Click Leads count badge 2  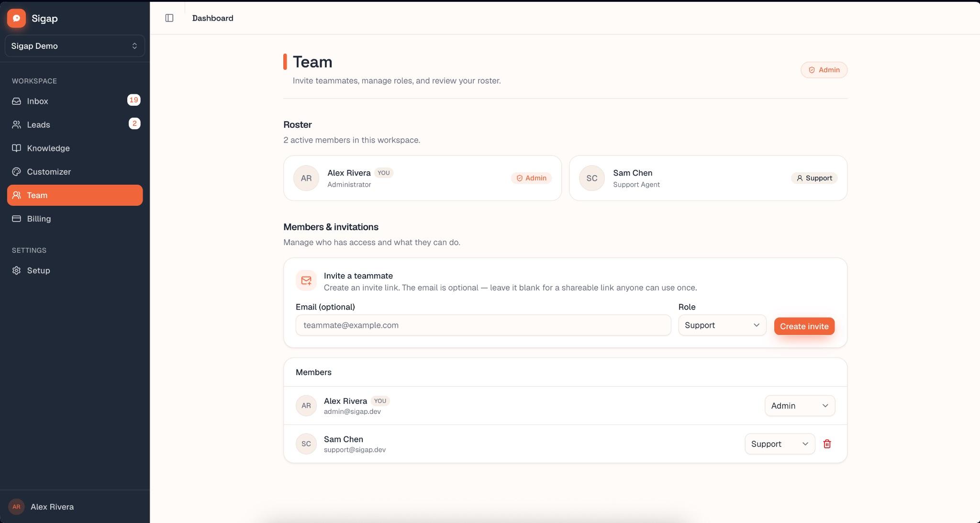click(x=134, y=123)
